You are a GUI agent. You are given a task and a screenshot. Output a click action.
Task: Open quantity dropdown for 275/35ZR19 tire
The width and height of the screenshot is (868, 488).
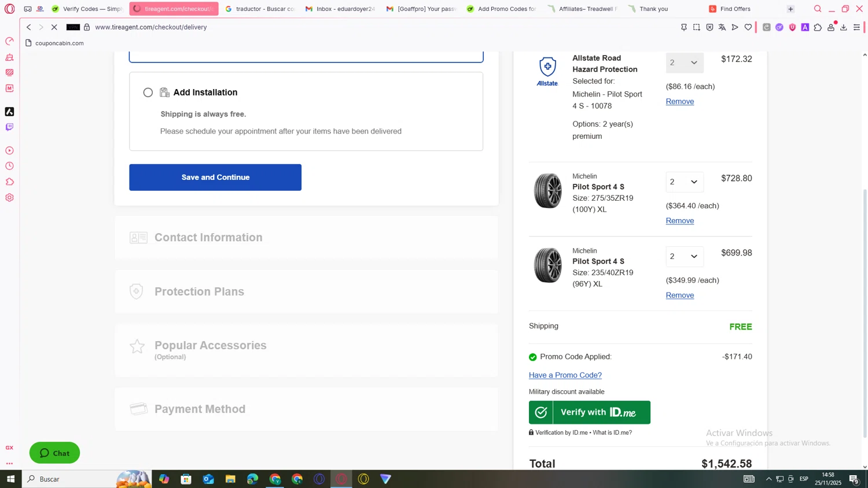tap(684, 182)
